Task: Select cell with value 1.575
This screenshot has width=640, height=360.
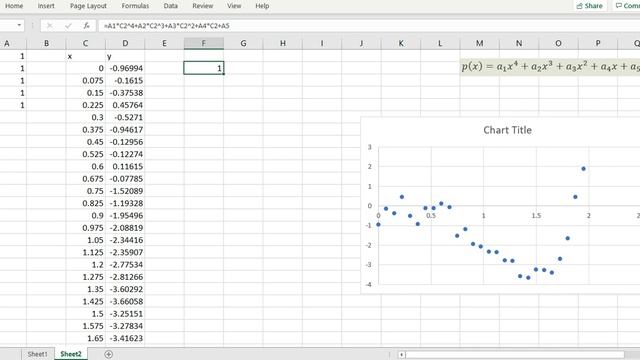Action: [x=85, y=326]
